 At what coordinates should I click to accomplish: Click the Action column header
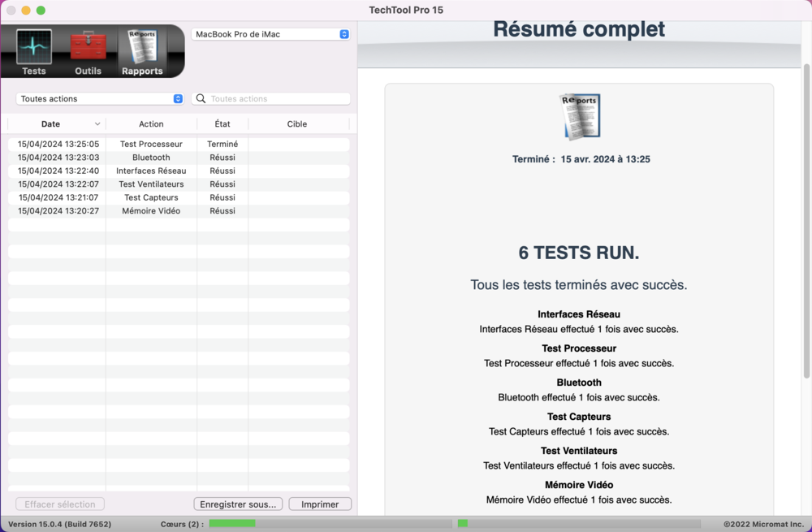pos(151,124)
